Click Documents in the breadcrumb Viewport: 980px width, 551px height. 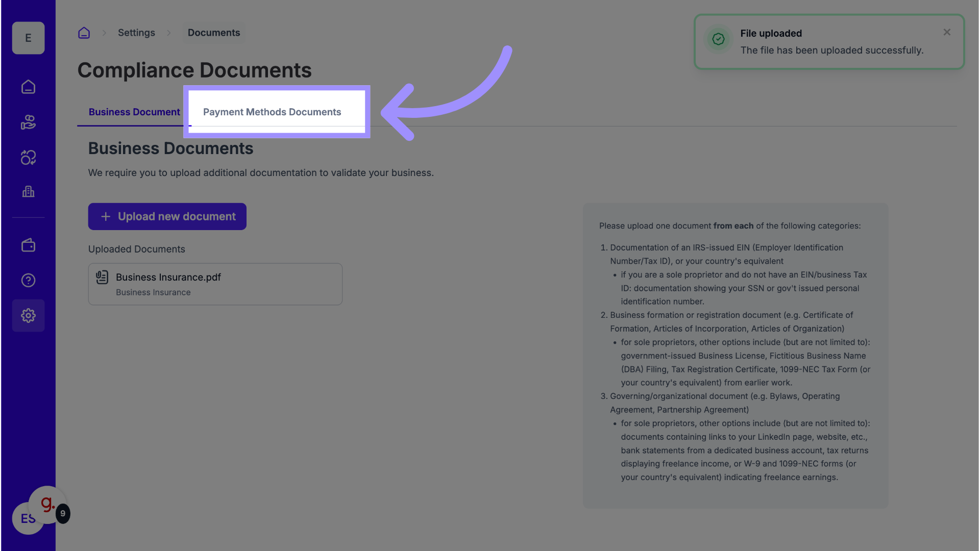tap(213, 33)
